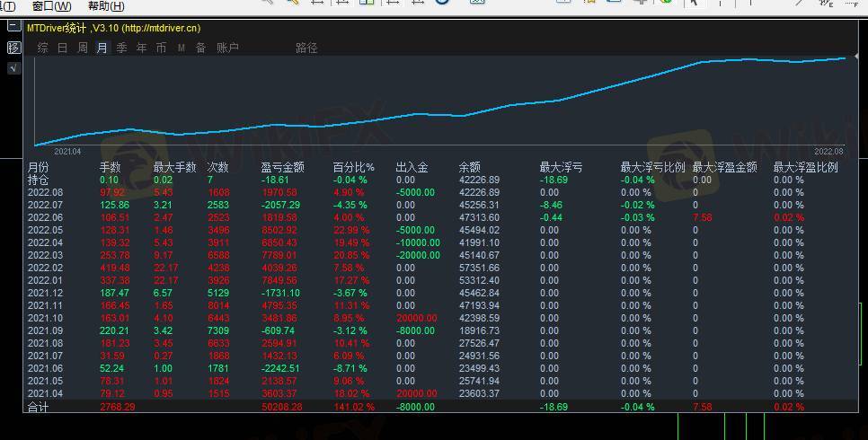868x440 pixels.
Task: Switch to the 综 summary tab
Action: point(42,48)
